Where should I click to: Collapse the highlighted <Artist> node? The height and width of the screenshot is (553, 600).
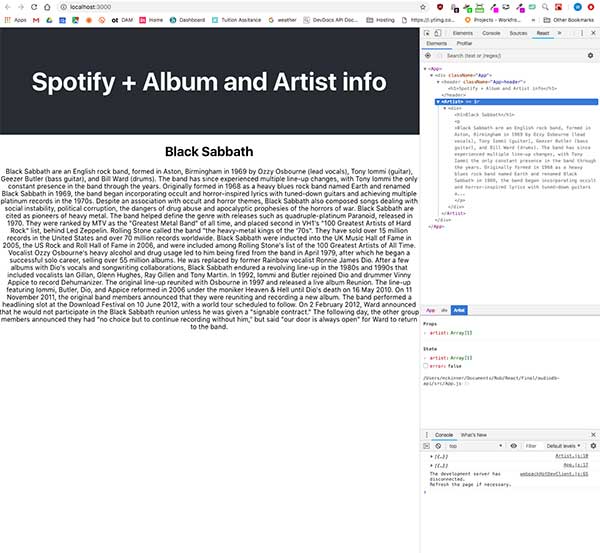click(x=438, y=102)
